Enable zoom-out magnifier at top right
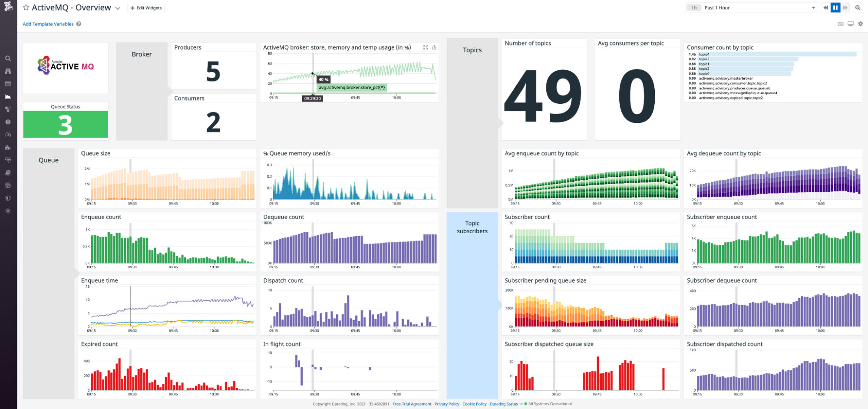This screenshot has width=868, height=409. pos(858,7)
